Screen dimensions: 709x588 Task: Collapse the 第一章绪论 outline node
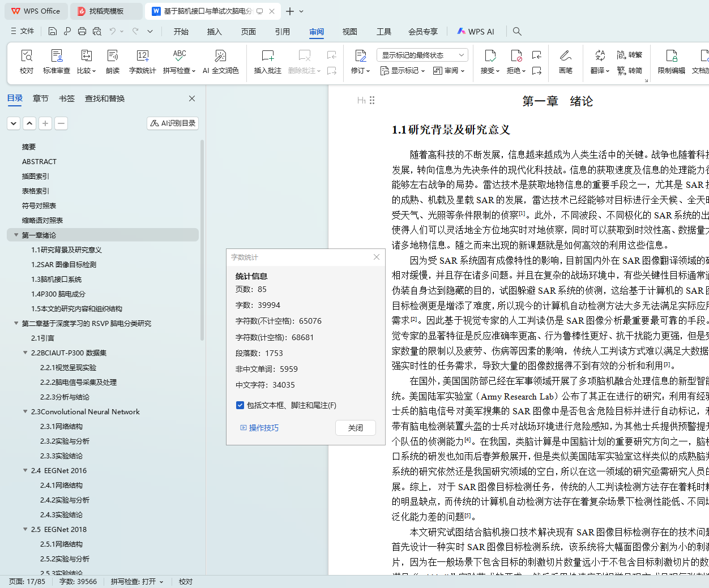16,235
